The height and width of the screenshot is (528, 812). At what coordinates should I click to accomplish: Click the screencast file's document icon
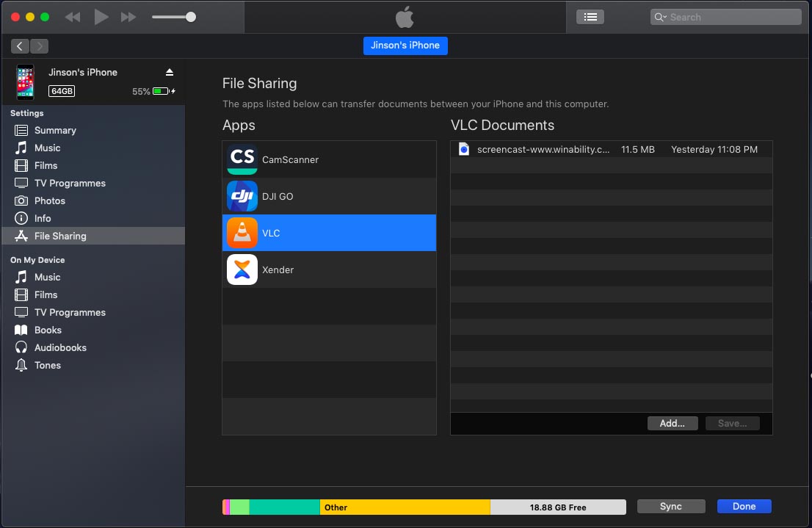[x=464, y=149]
